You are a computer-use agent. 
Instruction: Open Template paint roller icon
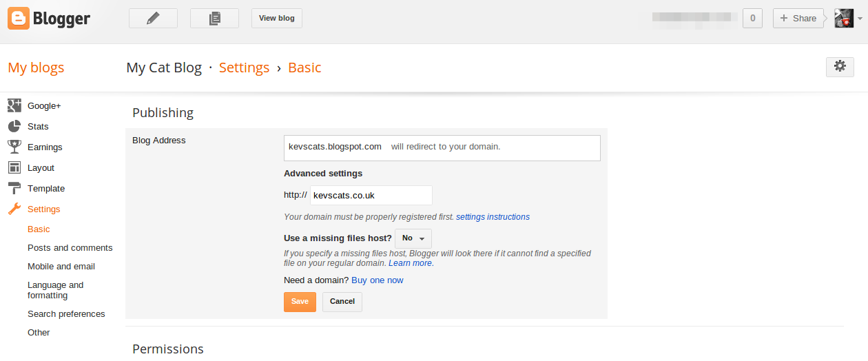[x=14, y=188]
